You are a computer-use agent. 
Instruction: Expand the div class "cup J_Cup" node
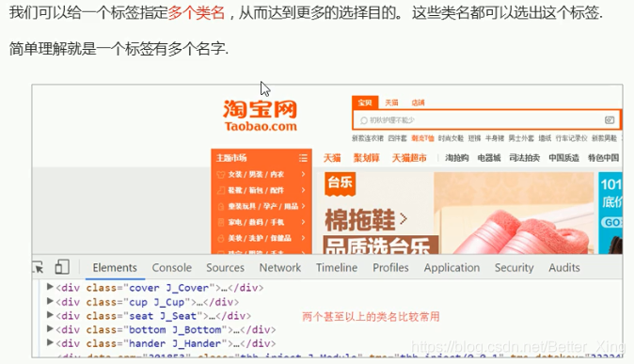pos(50,301)
